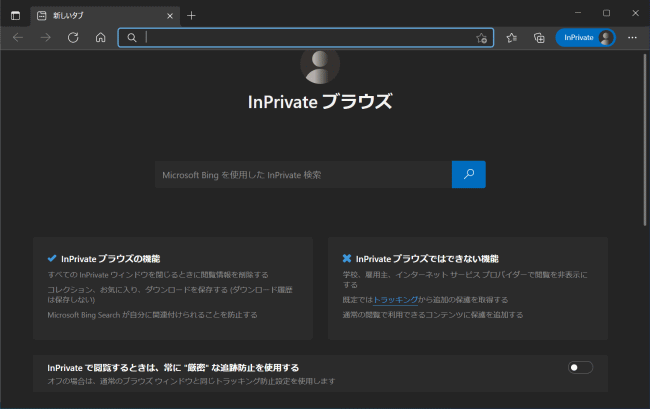Click the blue X mark icon
The width and height of the screenshot is (650, 409).
[347, 259]
